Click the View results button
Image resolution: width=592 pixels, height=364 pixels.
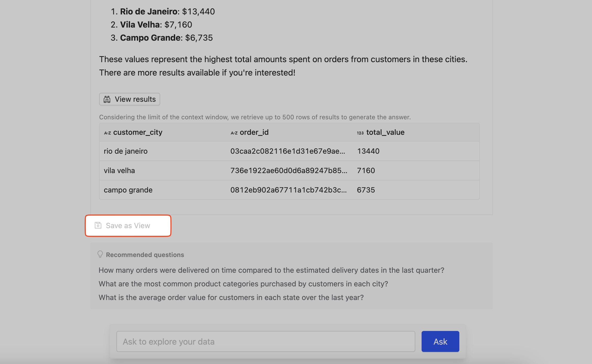point(130,99)
